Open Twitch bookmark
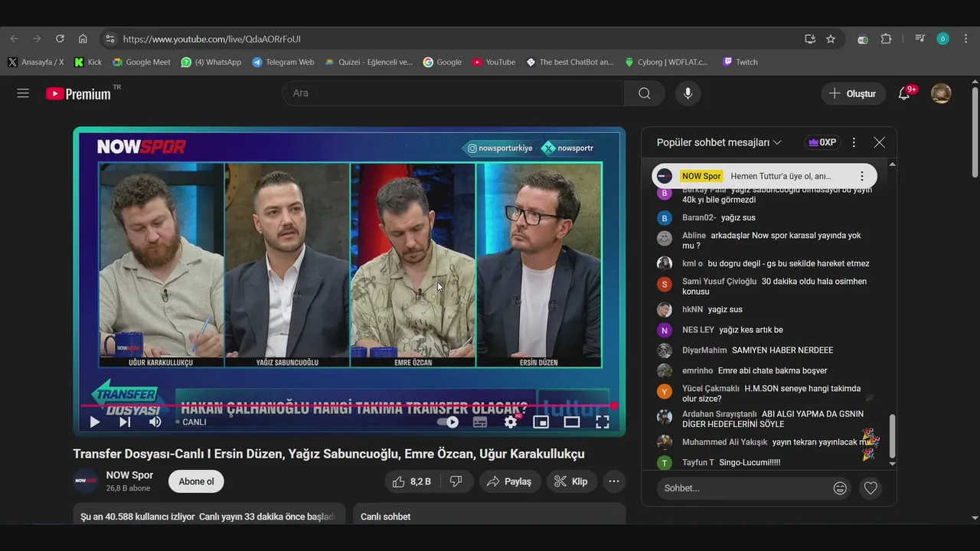Image resolution: width=980 pixels, height=551 pixels. [x=740, y=62]
